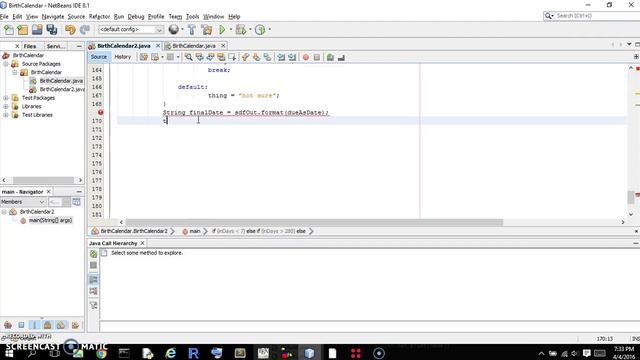The width and height of the screenshot is (640, 360).
Task: Toggle the Highlight Search editor icon
Action: click(x=221, y=57)
